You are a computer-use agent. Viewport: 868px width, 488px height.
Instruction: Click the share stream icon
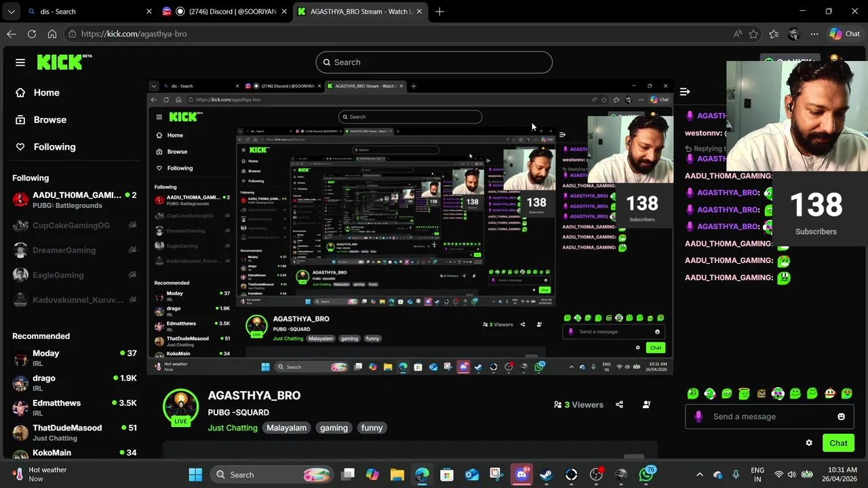point(619,405)
